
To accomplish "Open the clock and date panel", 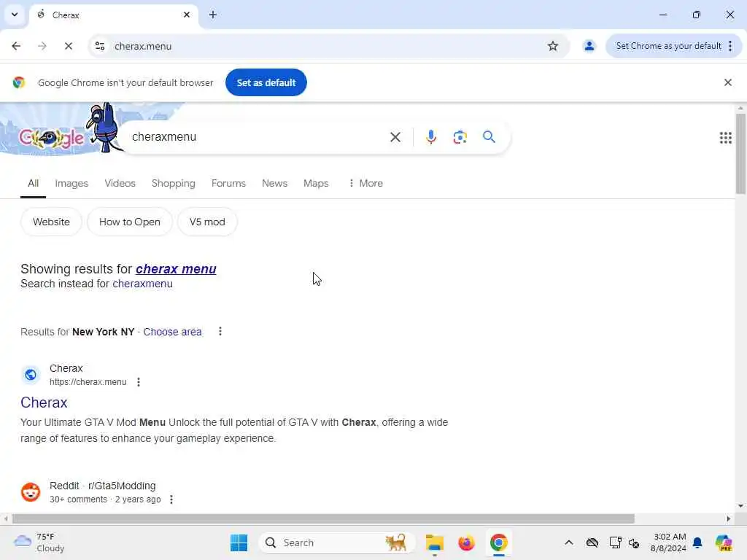I will pyautogui.click(x=668, y=542).
